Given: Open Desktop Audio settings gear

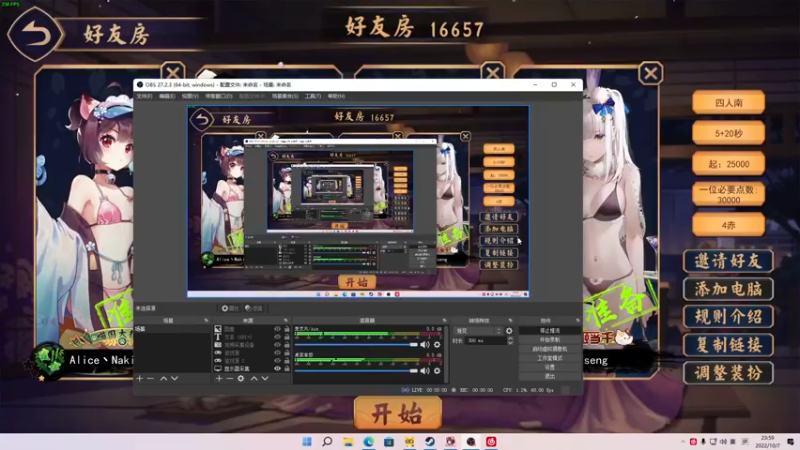Looking at the screenshot, I should pyautogui.click(x=437, y=371).
